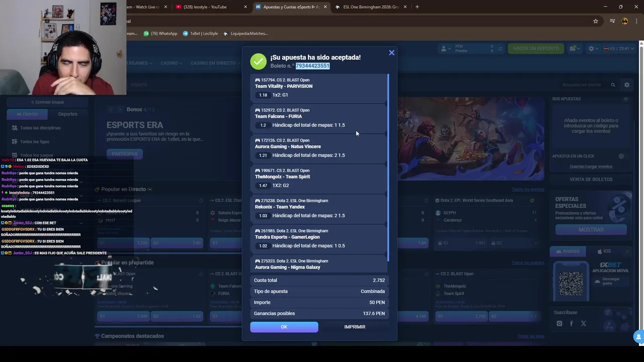Viewport: 644px width, 362px height.
Task: Select Aurora Gaming - Natus Vincere entry
Action: [318, 148]
